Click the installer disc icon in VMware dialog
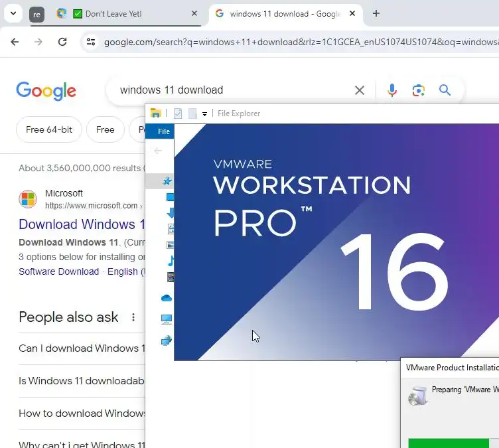This screenshot has height=448, width=499. pyautogui.click(x=417, y=396)
